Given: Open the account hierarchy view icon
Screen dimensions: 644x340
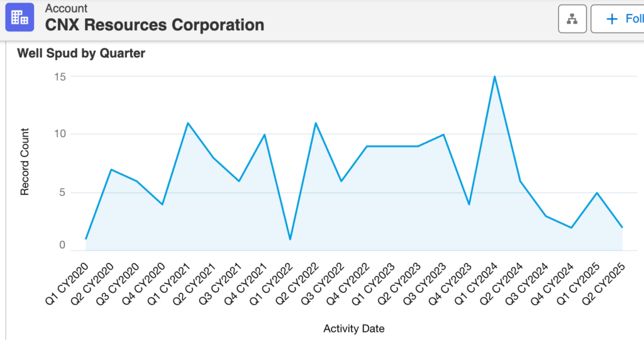Looking at the screenshot, I should (x=572, y=19).
